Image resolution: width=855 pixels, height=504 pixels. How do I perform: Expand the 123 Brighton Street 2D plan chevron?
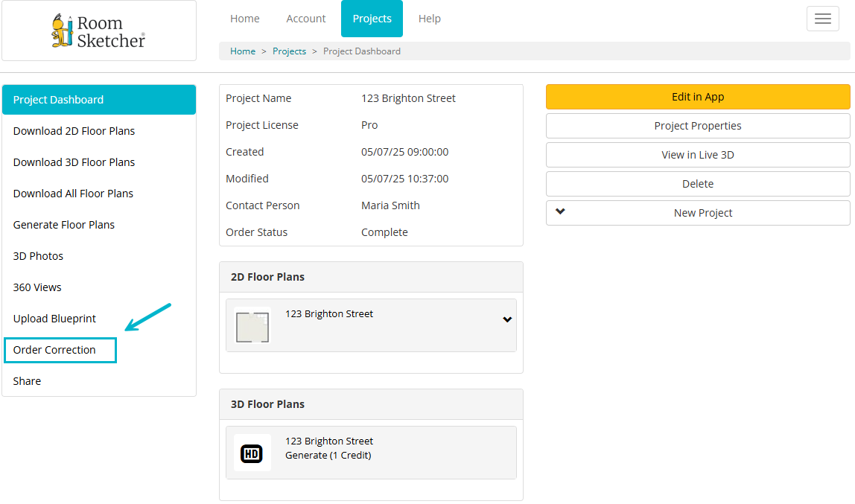(x=507, y=320)
